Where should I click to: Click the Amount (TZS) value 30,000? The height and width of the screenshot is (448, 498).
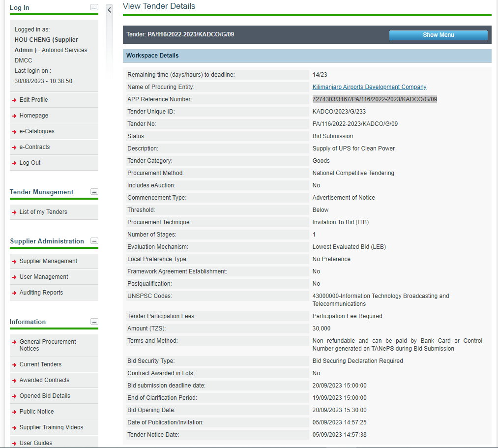[322, 329]
